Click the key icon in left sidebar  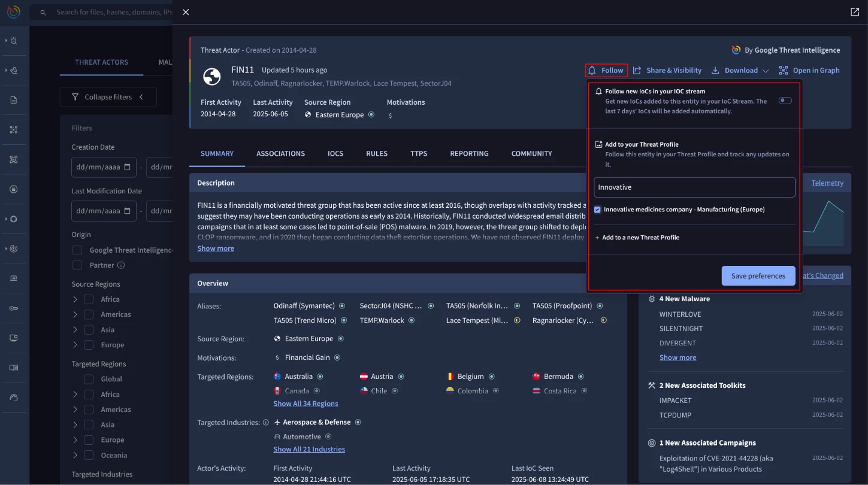pos(14,308)
